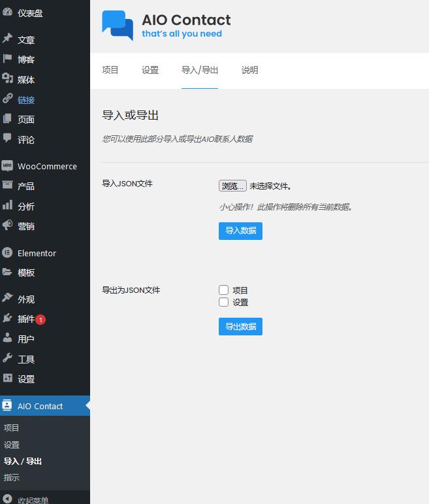This screenshot has height=504, width=429.
Task: Check the 项目 export checkbox
Action: [x=223, y=290]
